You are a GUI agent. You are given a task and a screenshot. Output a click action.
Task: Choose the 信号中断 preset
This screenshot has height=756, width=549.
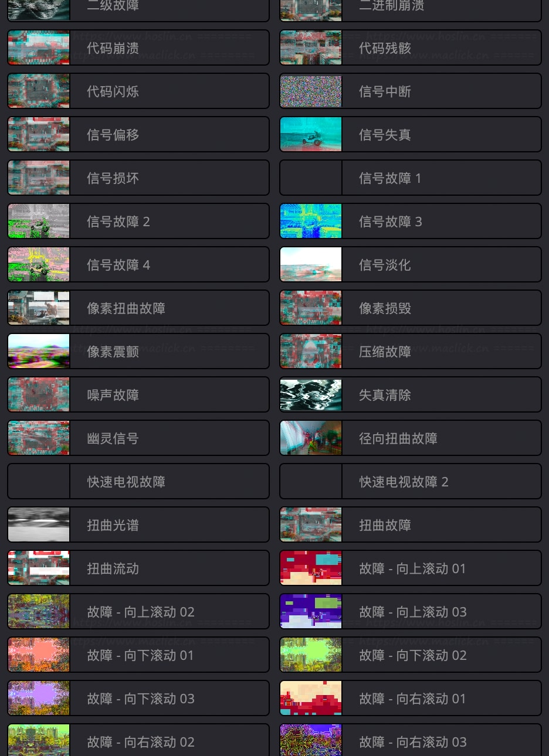coord(411,91)
